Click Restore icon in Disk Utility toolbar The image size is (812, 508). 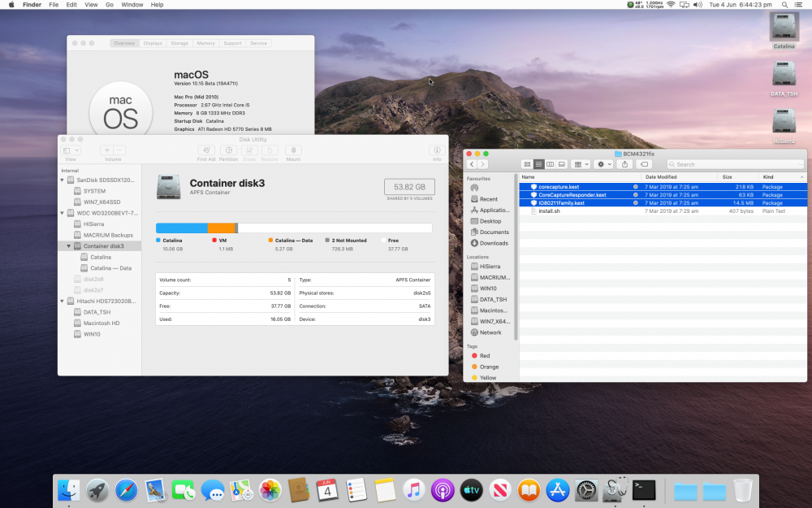(270, 150)
